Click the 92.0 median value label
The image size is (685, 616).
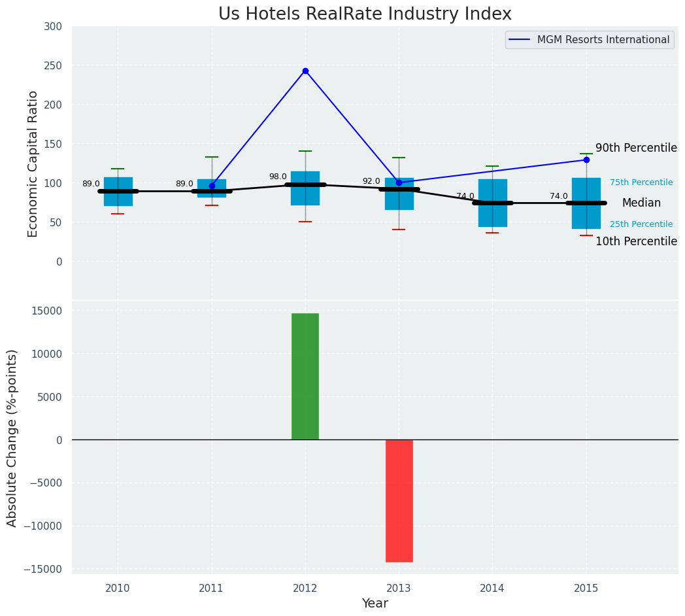tap(371, 181)
